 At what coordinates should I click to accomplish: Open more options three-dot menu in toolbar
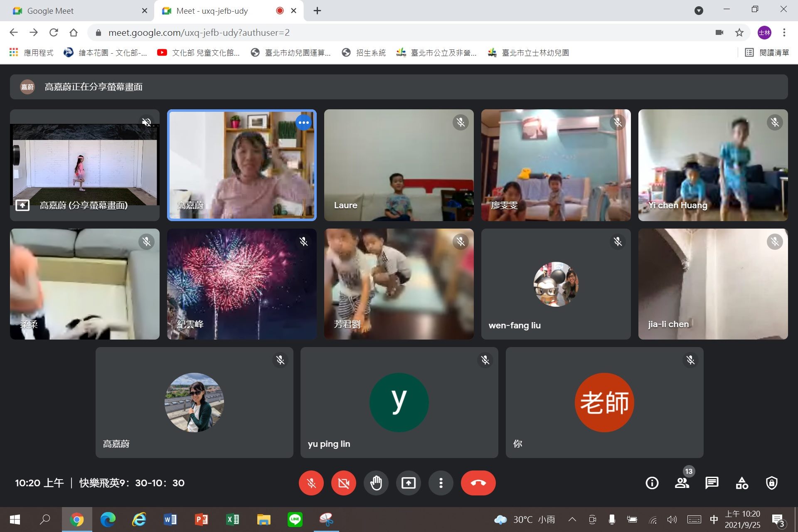coord(441,483)
